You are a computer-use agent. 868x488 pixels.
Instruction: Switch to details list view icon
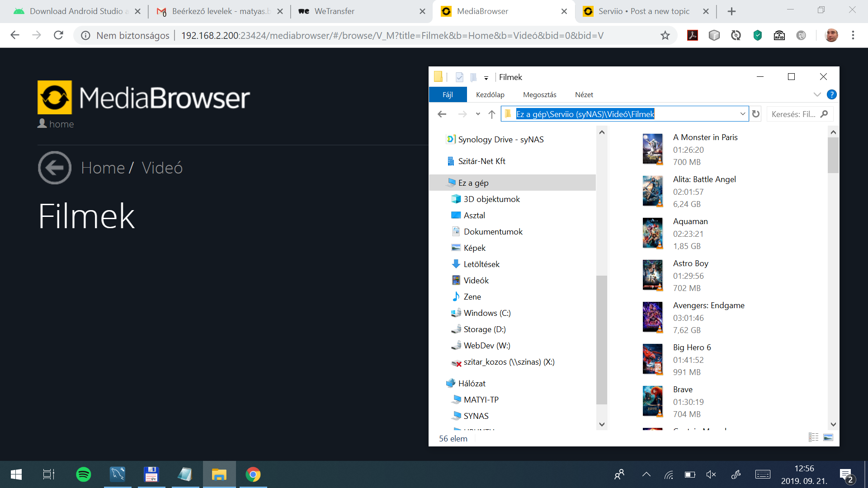click(813, 437)
